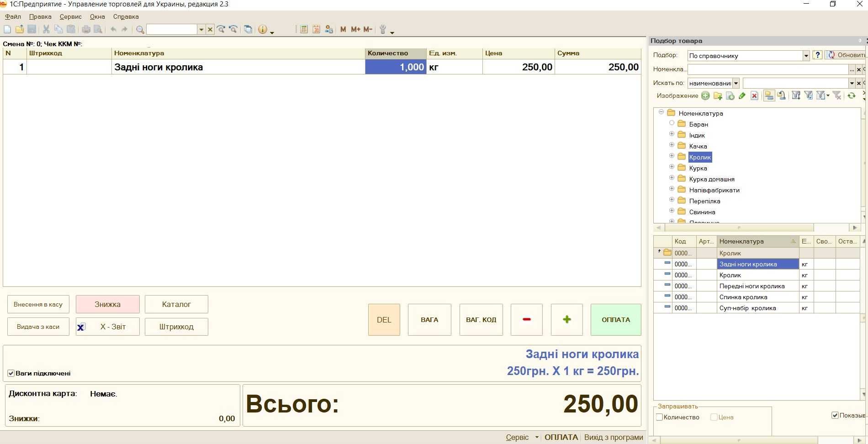Toggle the Ваги підключені checkbox

tap(11, 373)
